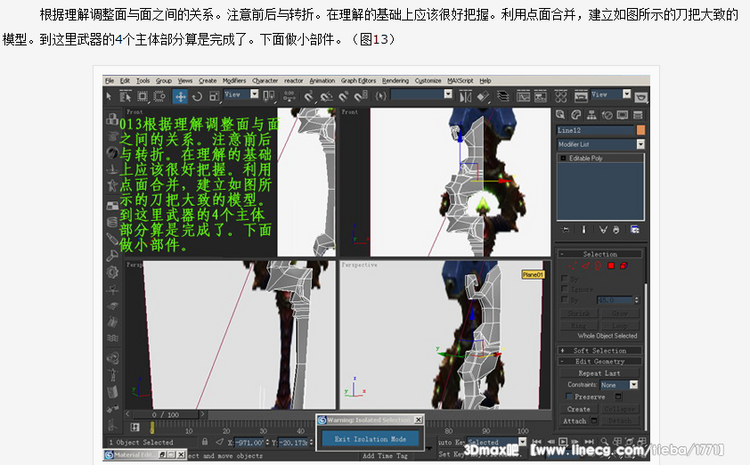Switch to the Motion command panel tab

point(607,115)
